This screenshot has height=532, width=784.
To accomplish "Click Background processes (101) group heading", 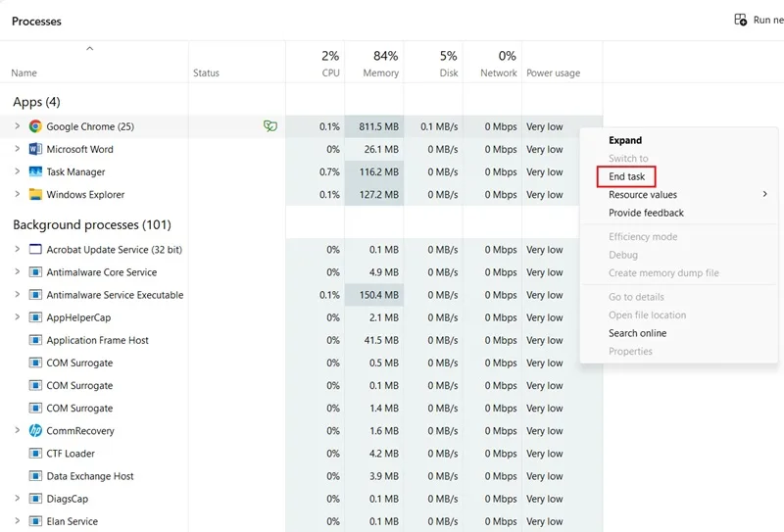I will (92, 225).
